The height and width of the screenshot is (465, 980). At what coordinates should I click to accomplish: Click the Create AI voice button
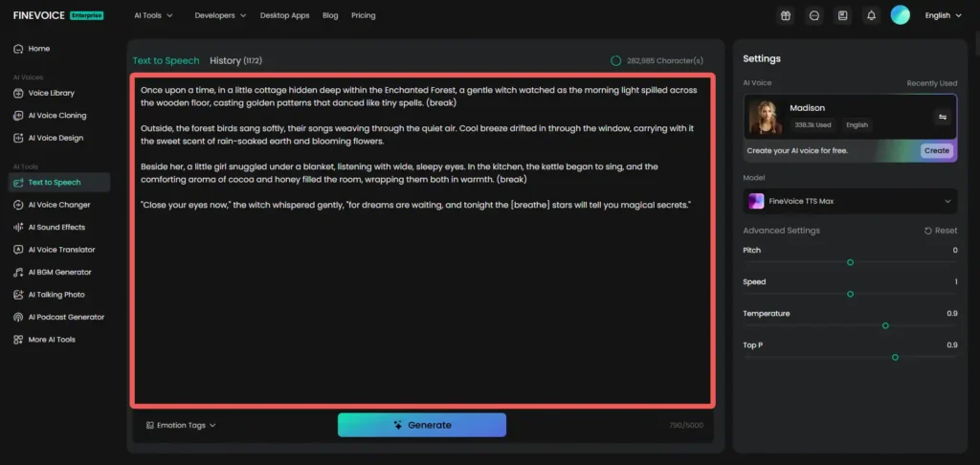[936, 150]
